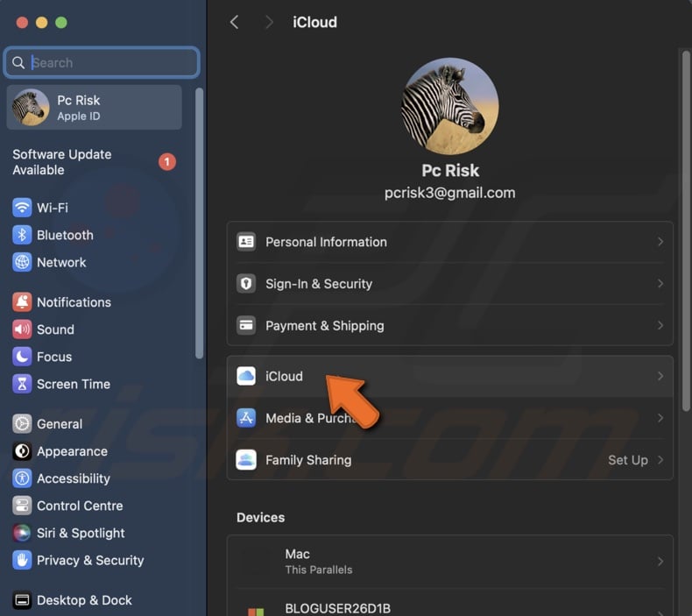Open Screen Time label in sidebar
This screenshot has height=616, width=692.
click(74, 384)
